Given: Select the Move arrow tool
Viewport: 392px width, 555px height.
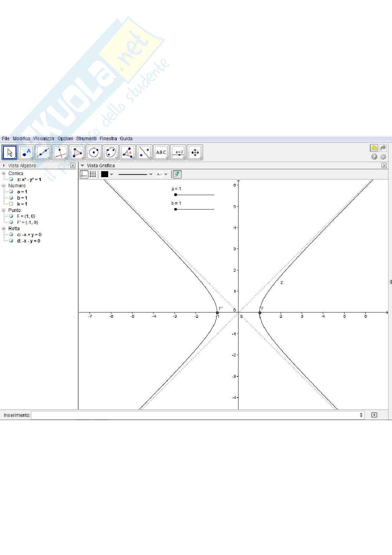Looking at the screenshot, I should (x=9, y=153).
